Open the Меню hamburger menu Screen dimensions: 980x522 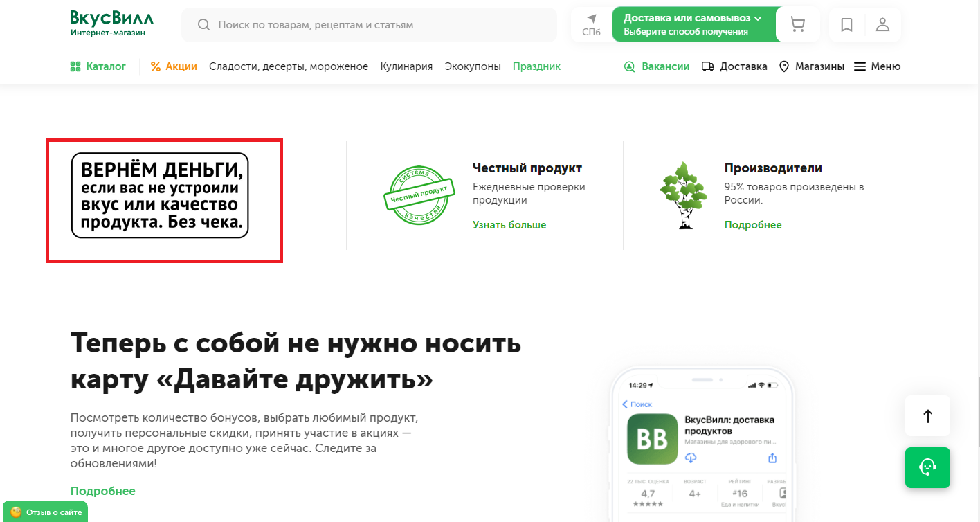(877, 66)
